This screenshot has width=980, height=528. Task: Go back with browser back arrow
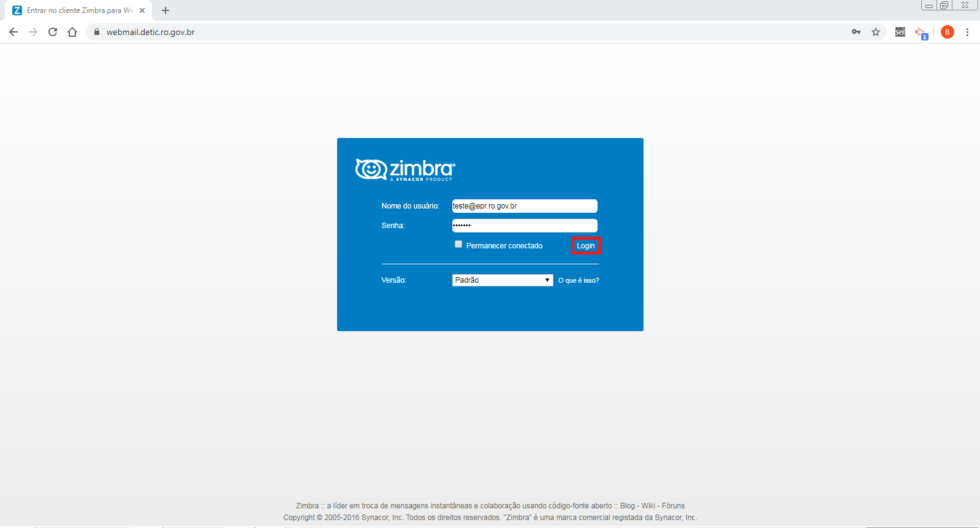[13, 32]
